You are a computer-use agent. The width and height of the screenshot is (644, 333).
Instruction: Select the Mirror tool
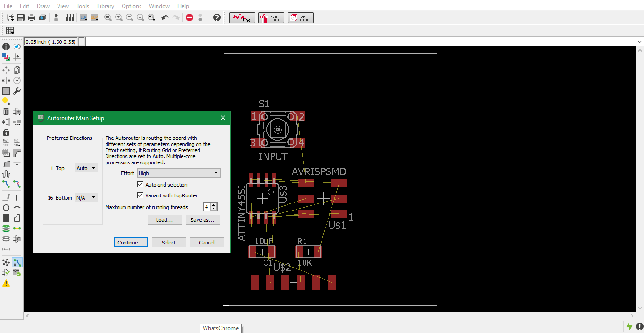point(6,81)
